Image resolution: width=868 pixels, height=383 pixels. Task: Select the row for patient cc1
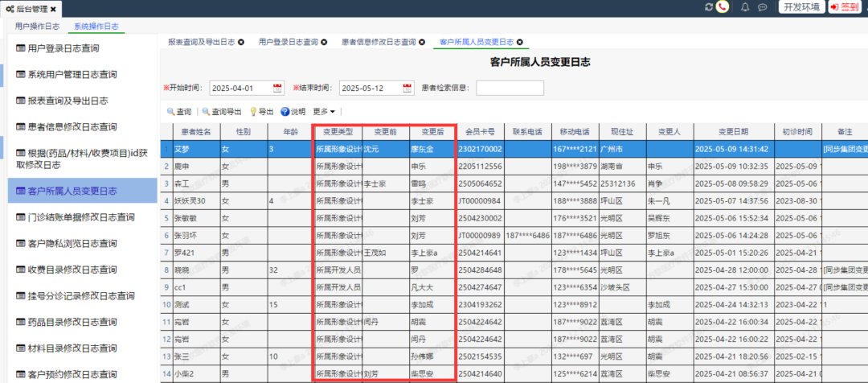pyautogui.click(x=514, y=287)
